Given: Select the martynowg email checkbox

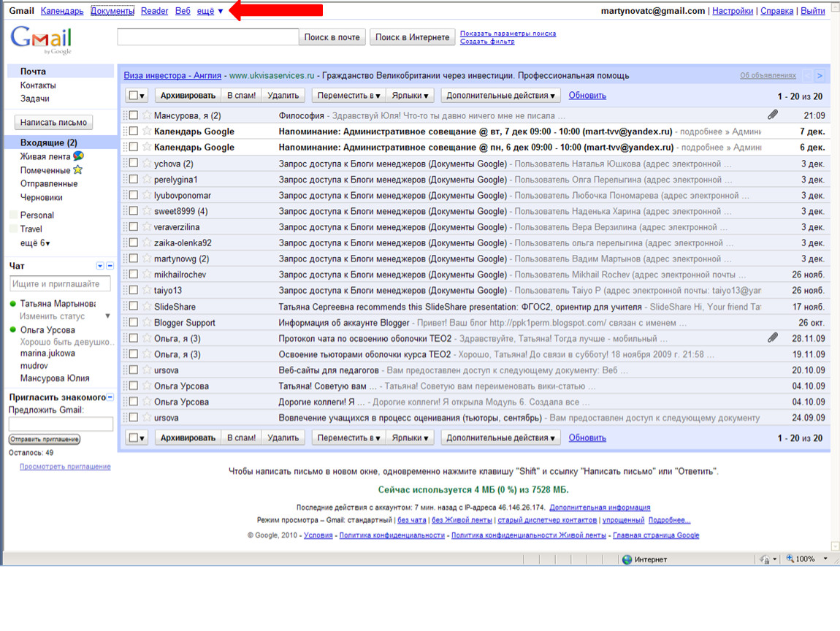Looking at the screenshot, I should (134, 259).
